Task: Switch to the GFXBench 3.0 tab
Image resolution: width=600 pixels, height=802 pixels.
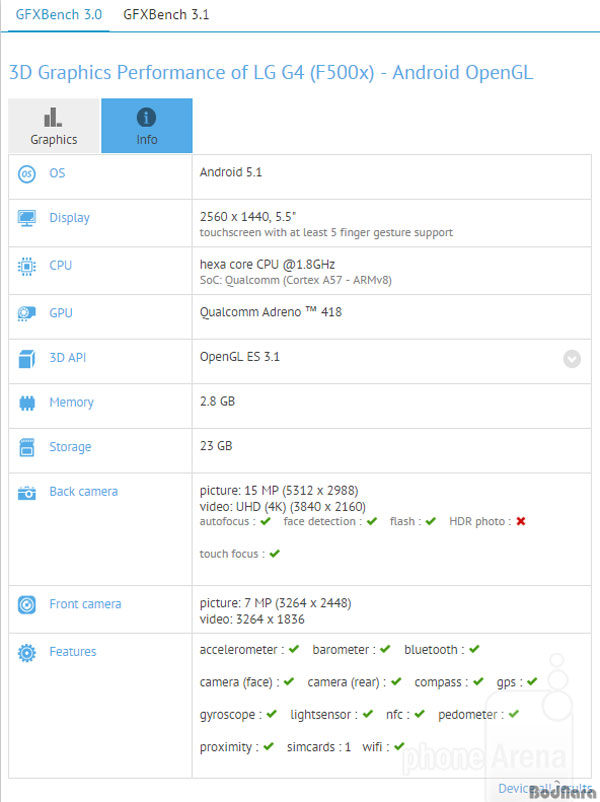Action: [x=58, y=14]
